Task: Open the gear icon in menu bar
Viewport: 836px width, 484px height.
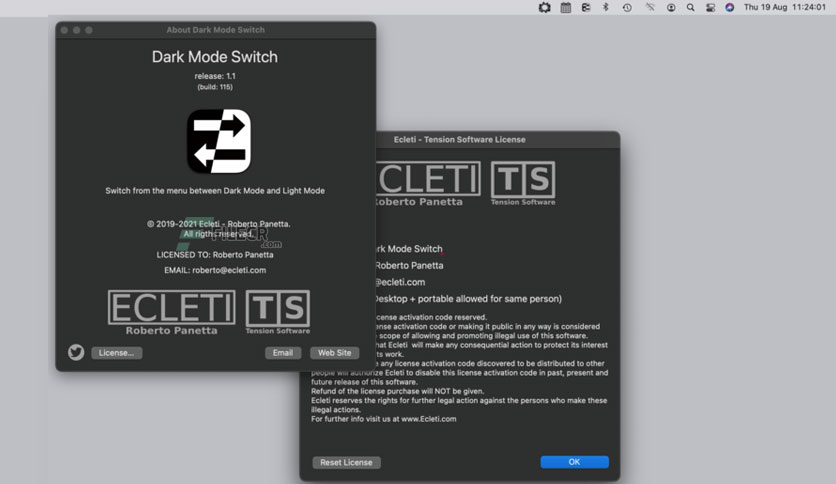Action: (544, 7)
